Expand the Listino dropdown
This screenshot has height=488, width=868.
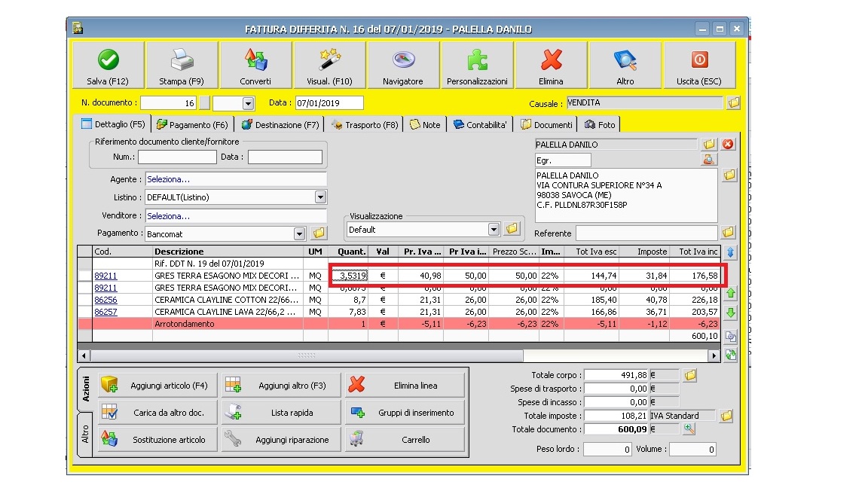coord(320,197)
